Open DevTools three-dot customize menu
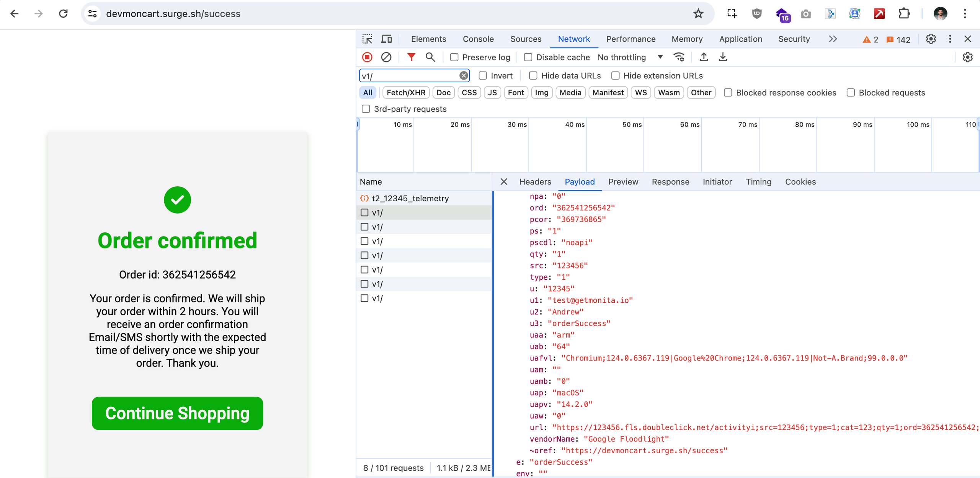This screenshot has height=478, width=980. pyautogui.click(x=950, y=39)
